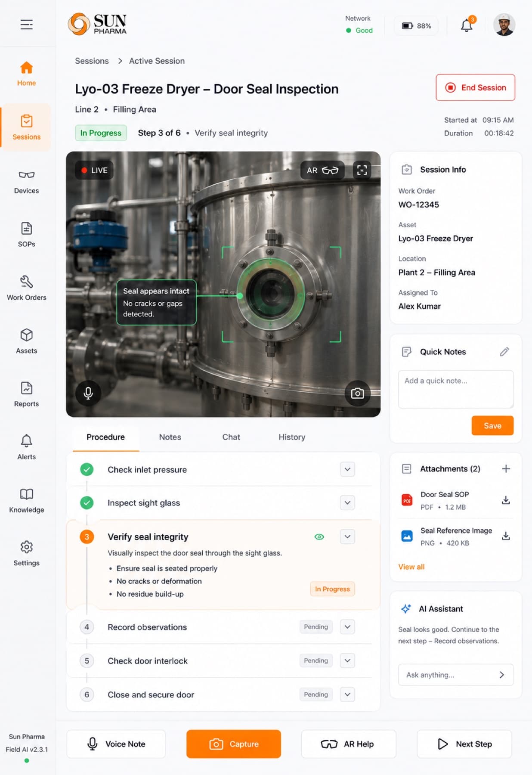Select the Procedure tab
532x775 pixels.
(106, 437)
